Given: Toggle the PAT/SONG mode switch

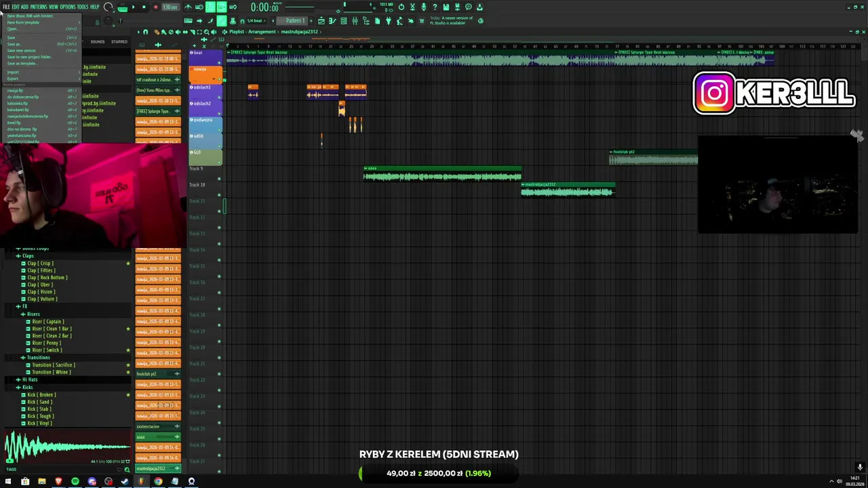Looking at the screenshot, I should [x=123, y=7].
